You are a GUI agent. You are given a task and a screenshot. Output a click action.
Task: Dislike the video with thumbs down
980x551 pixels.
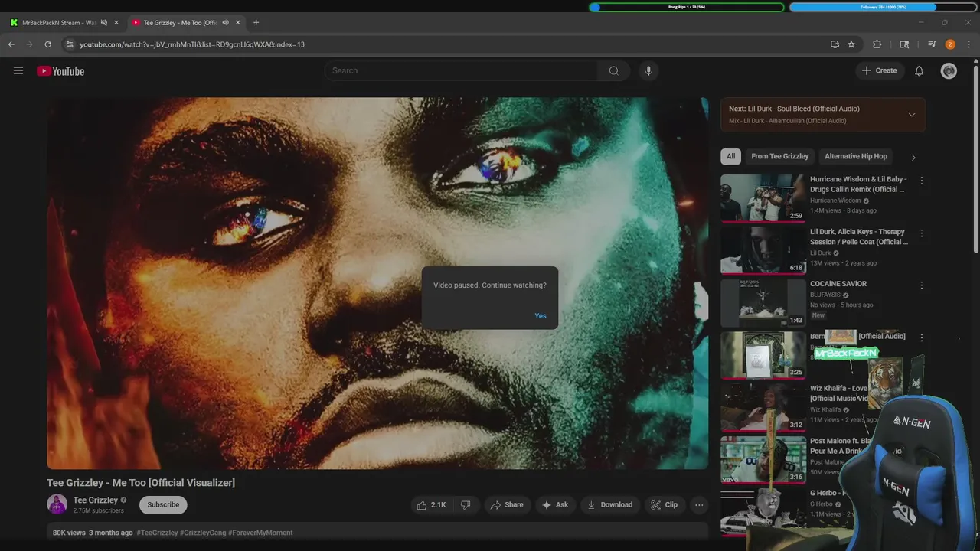465,505
